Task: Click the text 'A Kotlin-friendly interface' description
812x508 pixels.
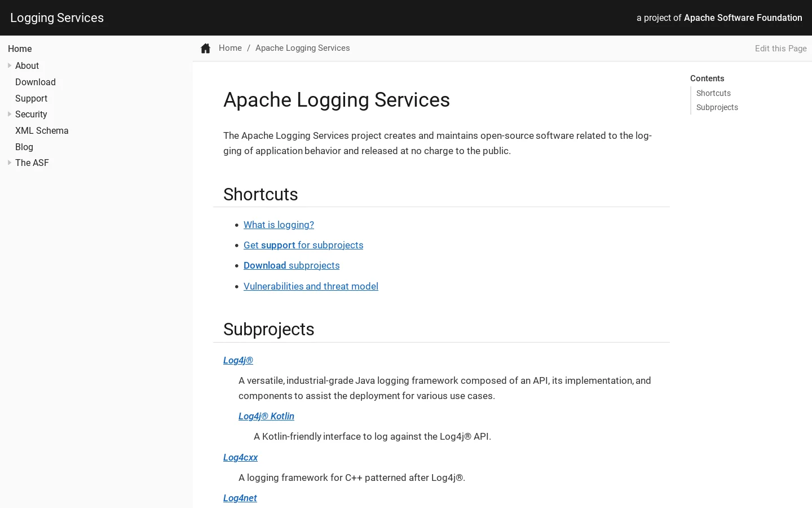Action: click(372, 436)
